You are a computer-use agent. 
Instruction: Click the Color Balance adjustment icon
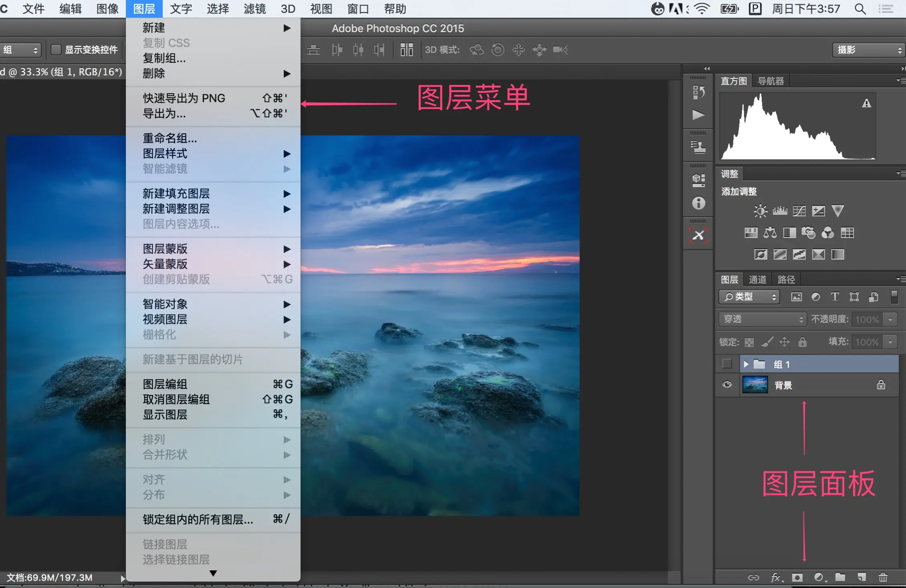[770, 233]
